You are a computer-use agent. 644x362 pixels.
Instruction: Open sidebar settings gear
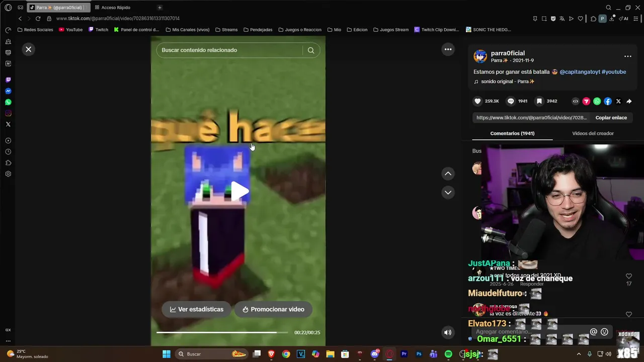[8, 174]
